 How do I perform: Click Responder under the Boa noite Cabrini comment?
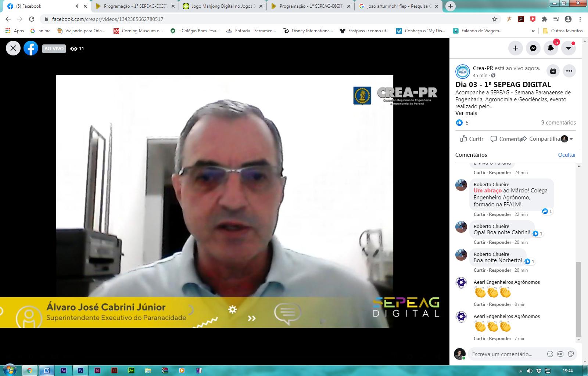coord(500,242)
